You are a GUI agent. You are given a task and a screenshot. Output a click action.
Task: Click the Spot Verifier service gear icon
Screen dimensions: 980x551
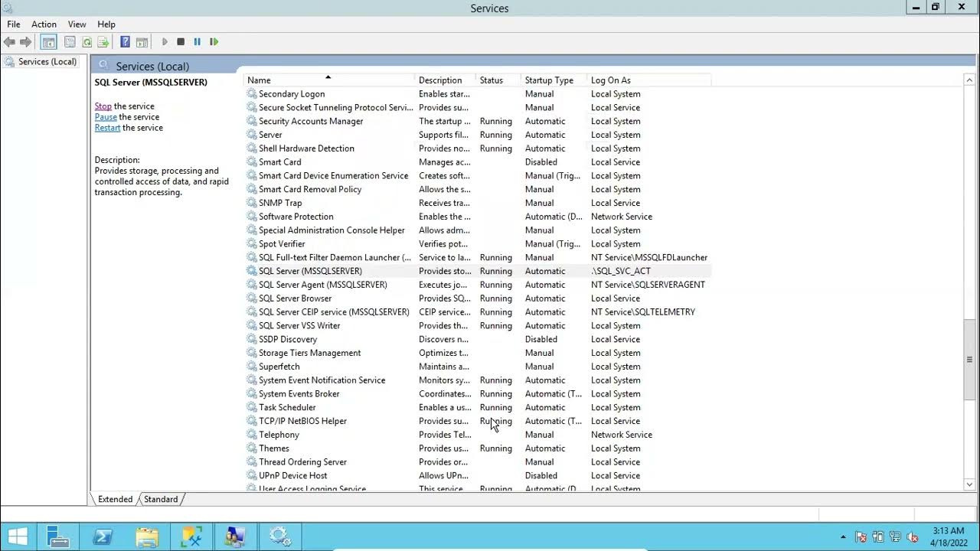pyautogui.click(x=251, y=244)
